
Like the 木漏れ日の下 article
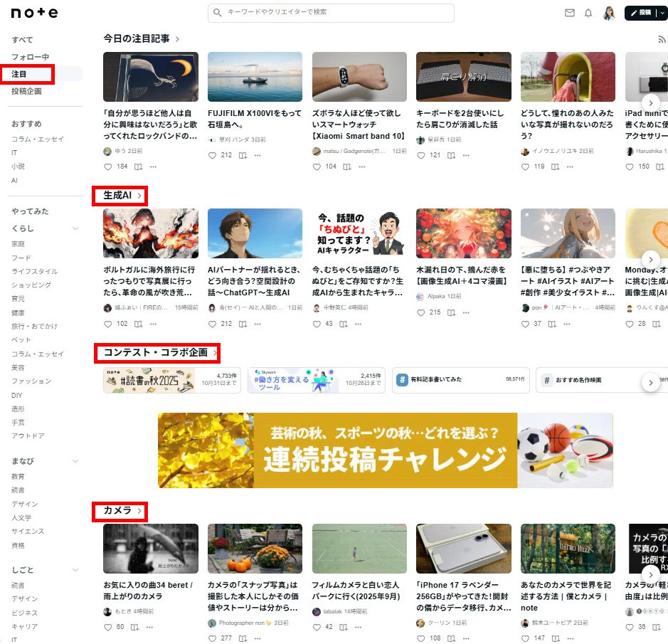pyautogui.click(x=420, y=312)
